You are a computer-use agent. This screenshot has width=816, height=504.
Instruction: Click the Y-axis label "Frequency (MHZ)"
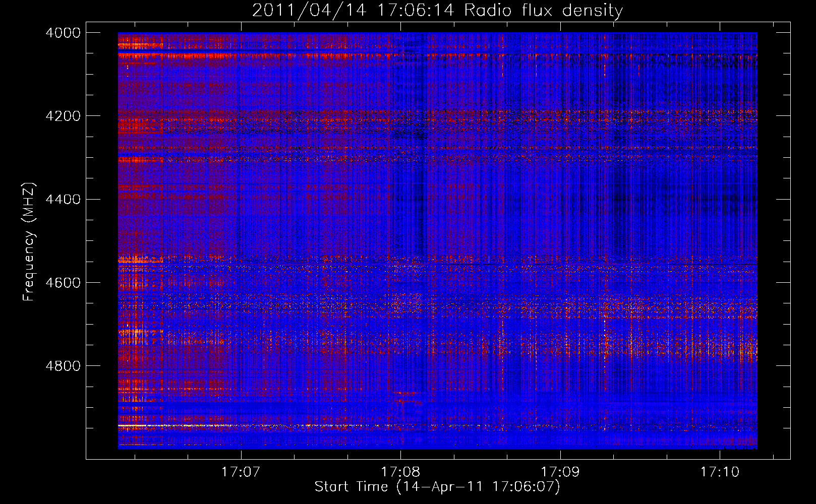pos(29,242)
